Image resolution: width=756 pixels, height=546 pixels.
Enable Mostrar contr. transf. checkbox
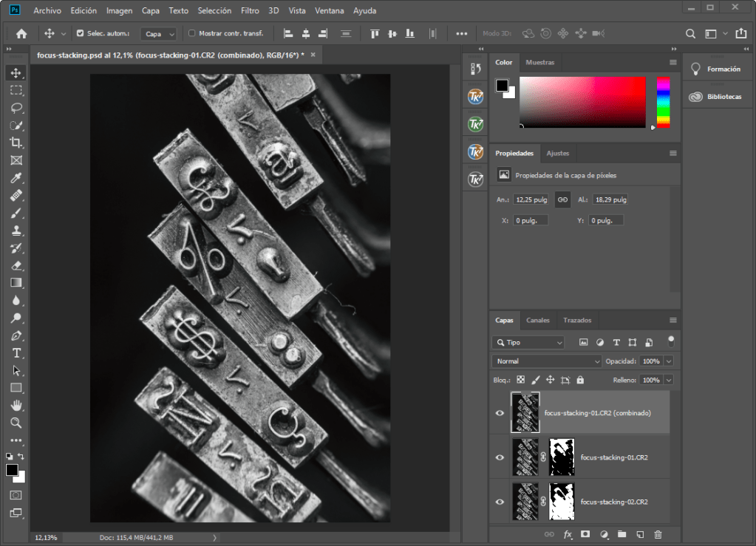192,33
